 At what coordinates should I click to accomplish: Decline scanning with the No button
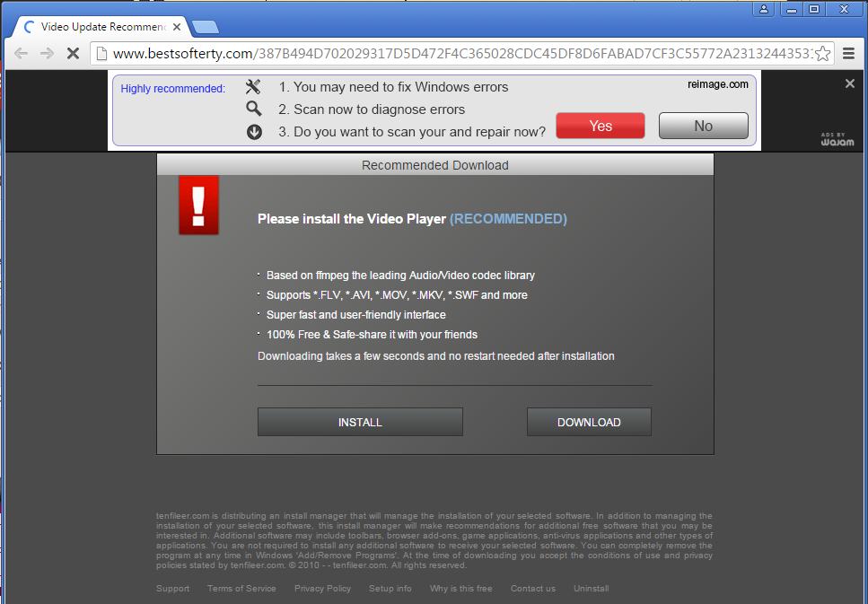coord(703,126)
